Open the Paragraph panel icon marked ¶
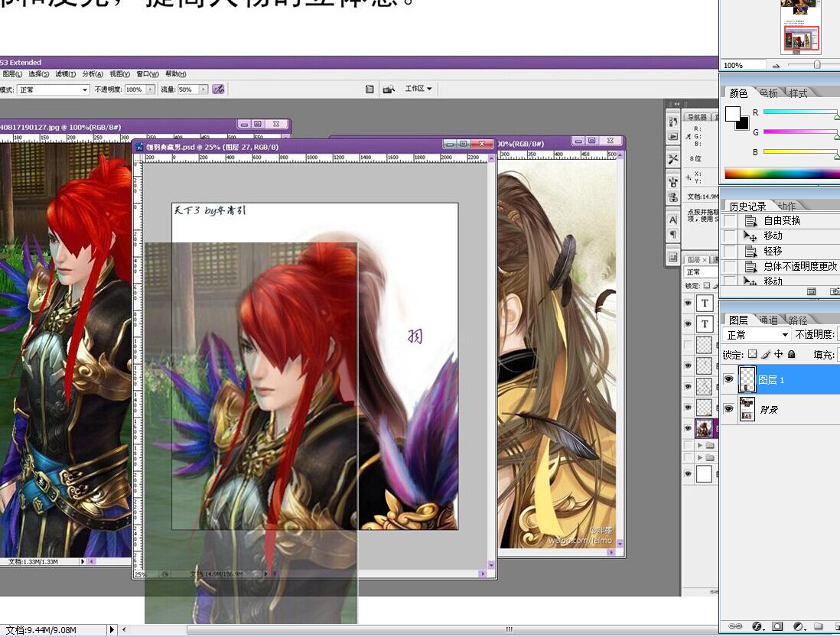 [673, 235]
